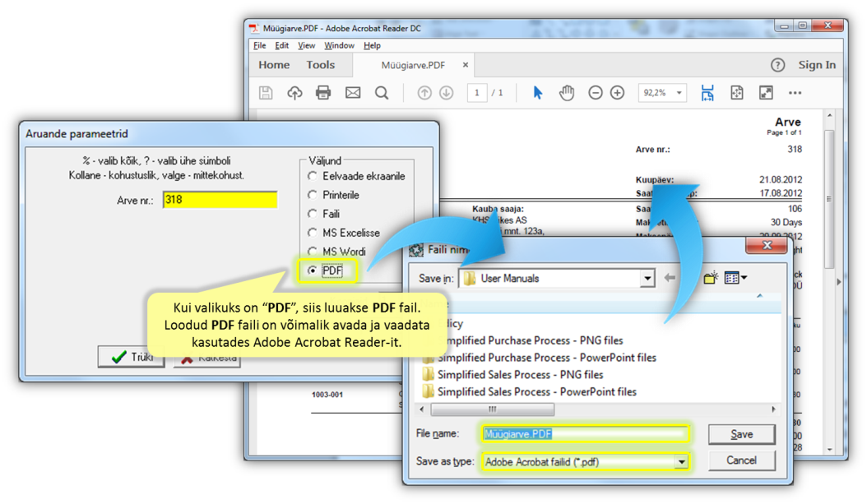This screenshot has width=867, height=504.
Task: Open the view menu icon in save dialog
Action: click(735, 277)
